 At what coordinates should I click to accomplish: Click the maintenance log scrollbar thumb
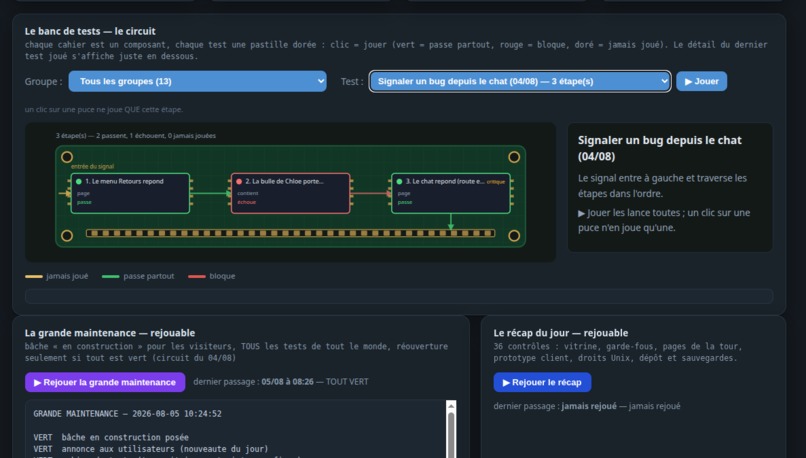[x=451, y=434]
